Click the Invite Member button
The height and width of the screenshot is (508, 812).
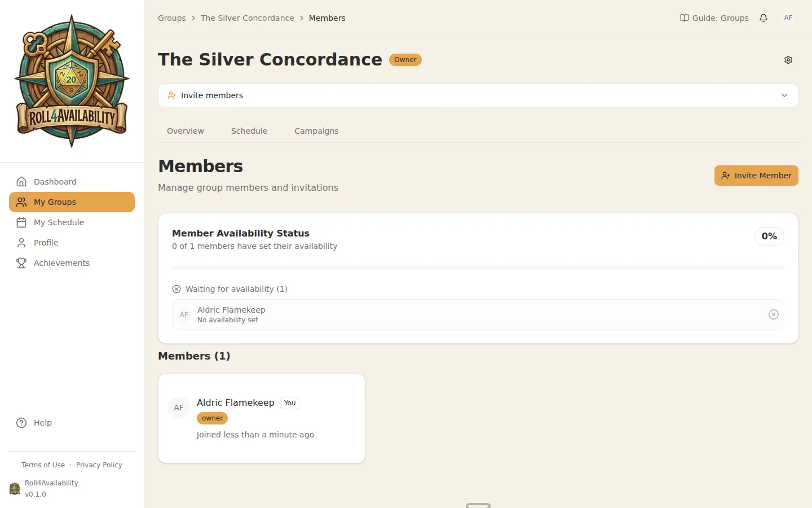point(756,176)
